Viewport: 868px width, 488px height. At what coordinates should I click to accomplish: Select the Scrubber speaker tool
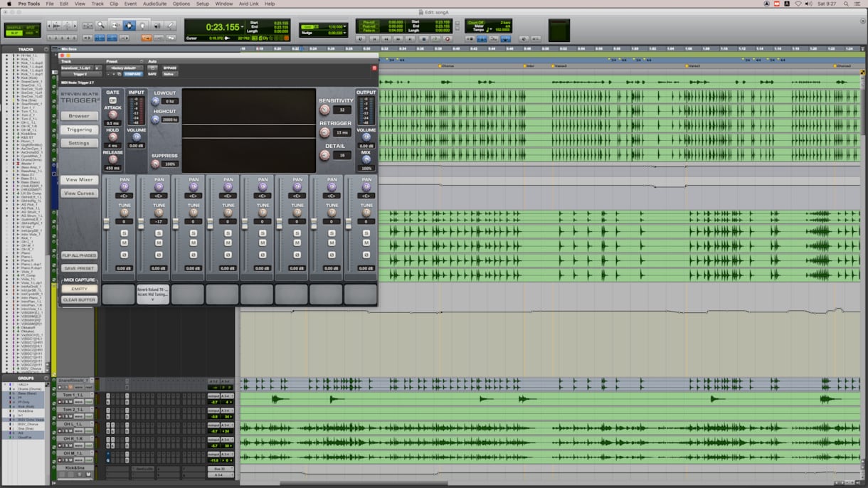coord(157,26)
